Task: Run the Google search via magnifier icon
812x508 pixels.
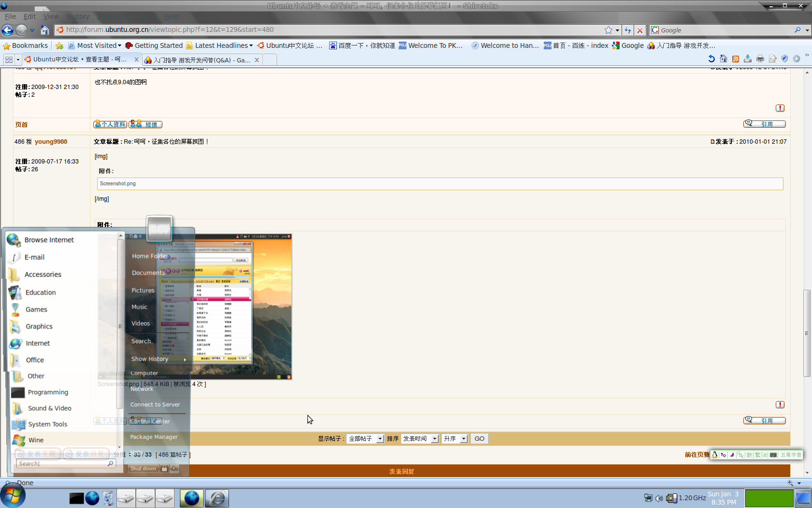Action: 797,30
